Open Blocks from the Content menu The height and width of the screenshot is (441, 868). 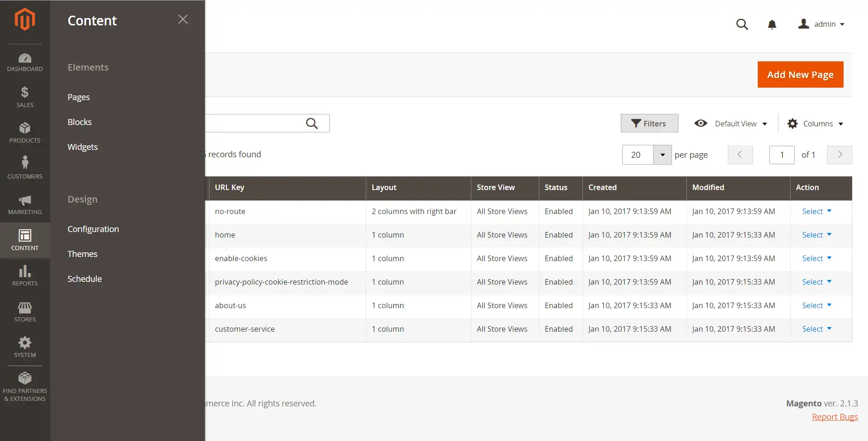pos(80,122)
